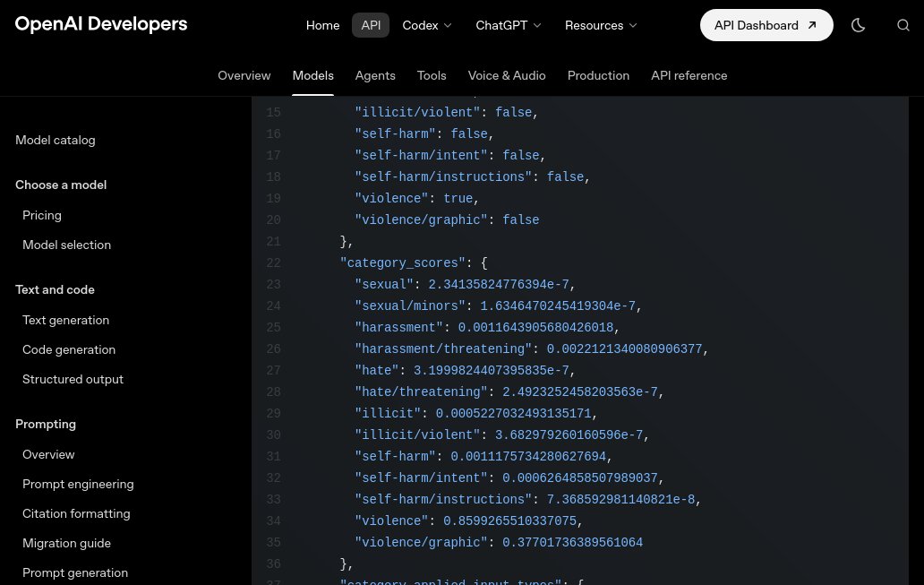Click the value 0.0011643905680426018
This screenshot has height=585, width=924.
click(535, 328)
